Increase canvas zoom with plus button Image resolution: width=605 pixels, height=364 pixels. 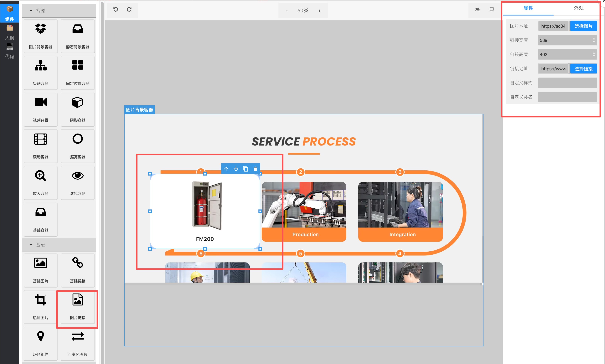319,11
